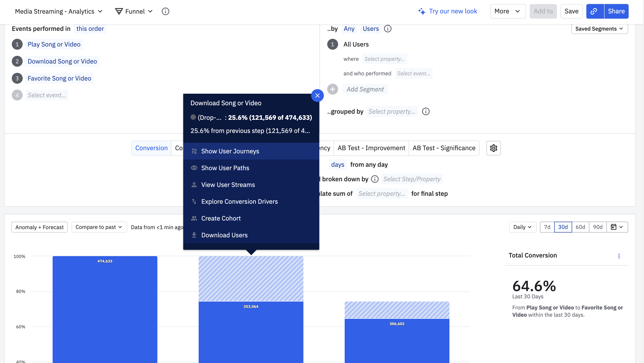
Task: Select the 90d time range
Action: [598, 227]
